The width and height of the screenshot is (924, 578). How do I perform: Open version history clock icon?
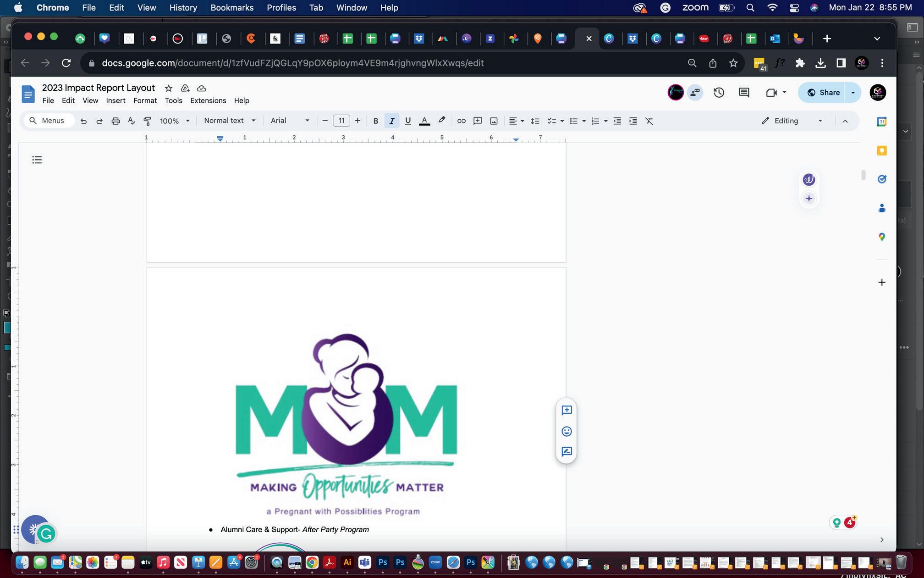[x=718, y=93]
